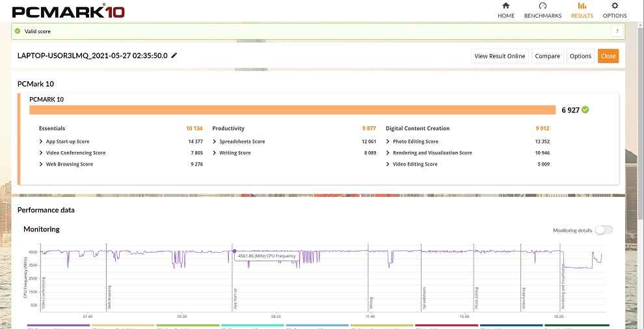Open the Options gear section
The height and width of the screenshot is (329, 644).
(615, 6)
